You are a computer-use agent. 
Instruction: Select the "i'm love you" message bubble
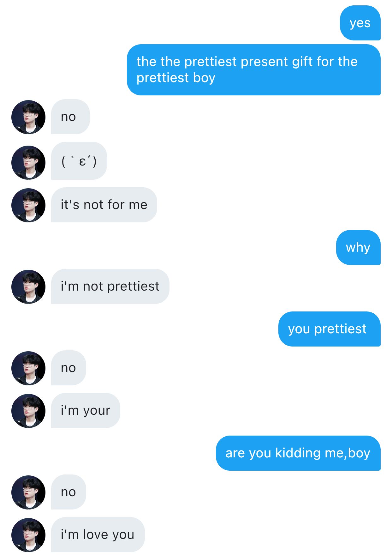pyautogui.click(x=98, y=535)
